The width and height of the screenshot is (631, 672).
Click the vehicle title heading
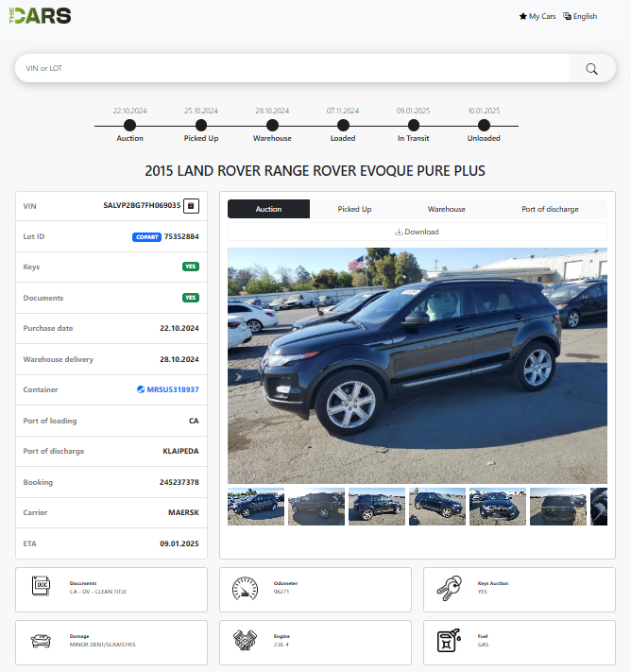(x=315, y=171)
